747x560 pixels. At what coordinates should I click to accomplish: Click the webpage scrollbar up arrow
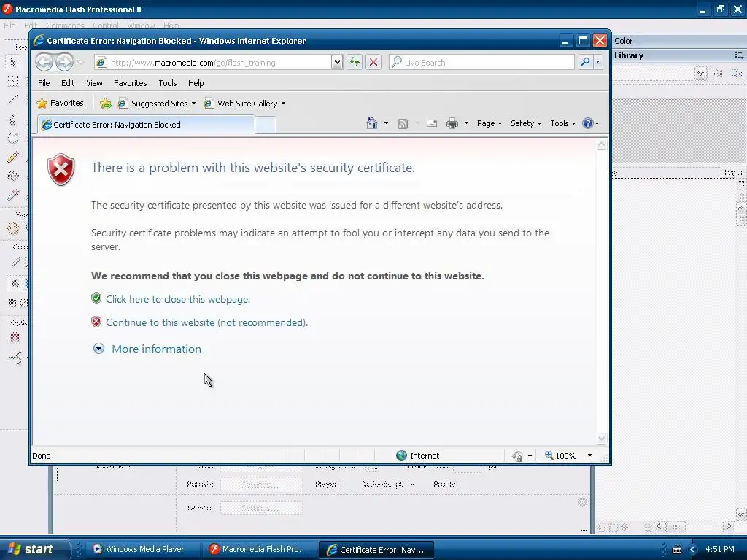602,145
